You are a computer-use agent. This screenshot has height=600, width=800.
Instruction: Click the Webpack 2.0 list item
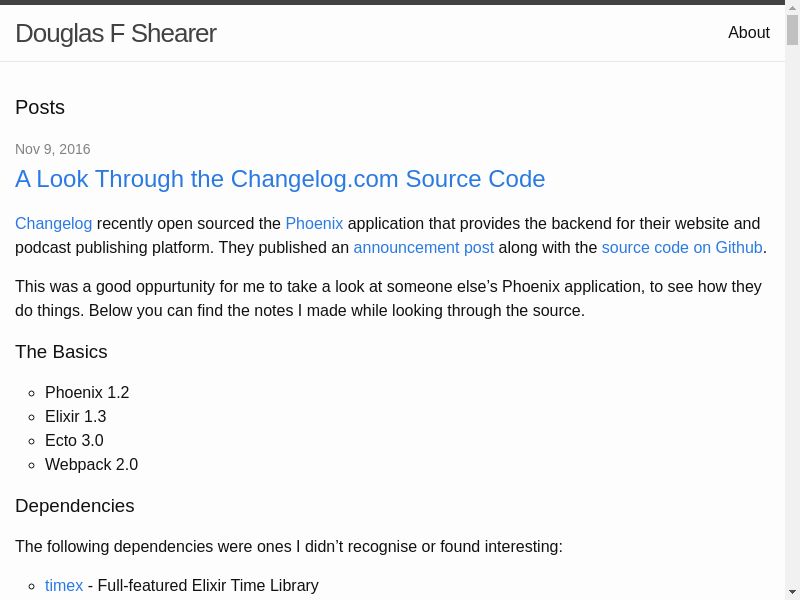[91, 465]
